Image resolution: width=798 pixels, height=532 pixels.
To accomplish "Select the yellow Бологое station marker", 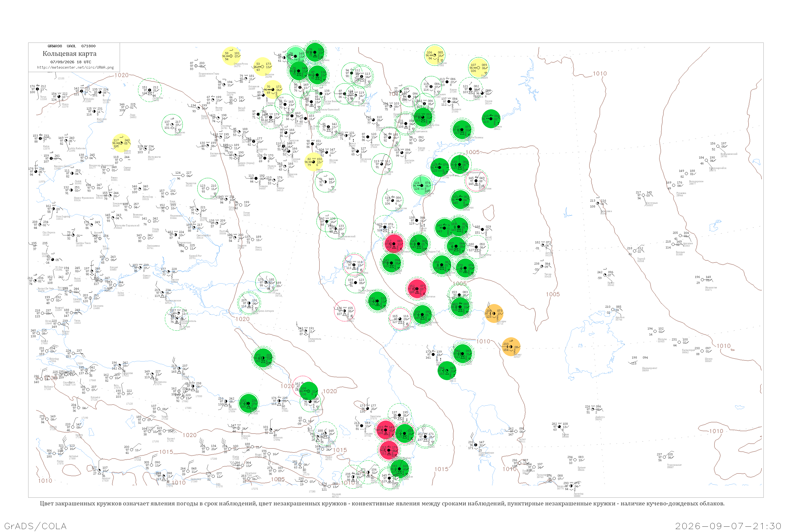I will pyautogui.click(x=262, y=66).
